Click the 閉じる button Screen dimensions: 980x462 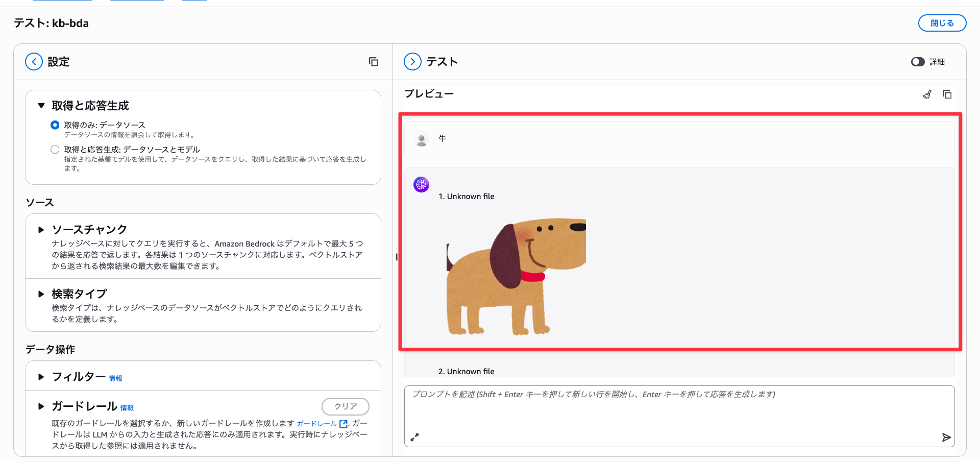click(942, 23)
